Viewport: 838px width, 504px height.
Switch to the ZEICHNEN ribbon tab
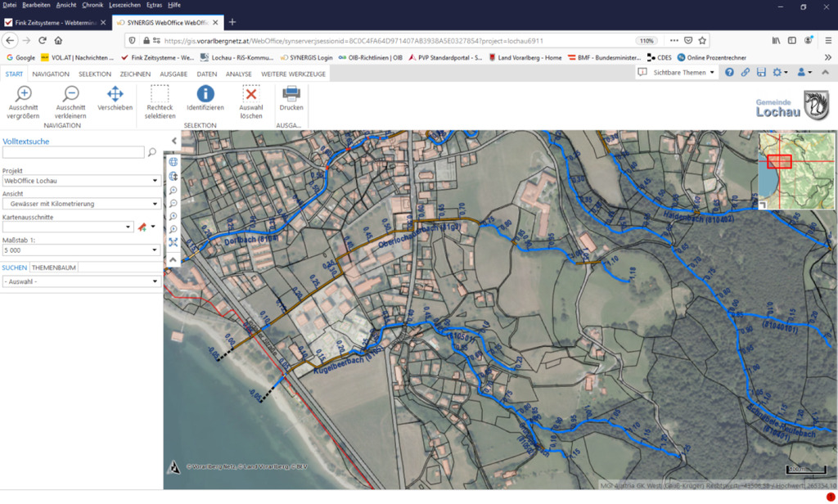pos(135,74)
